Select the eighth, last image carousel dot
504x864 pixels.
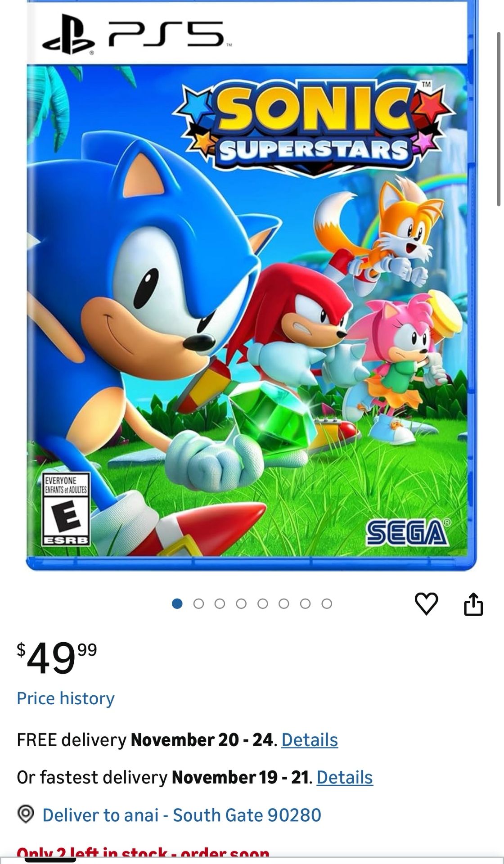click(x=327, y=603)
